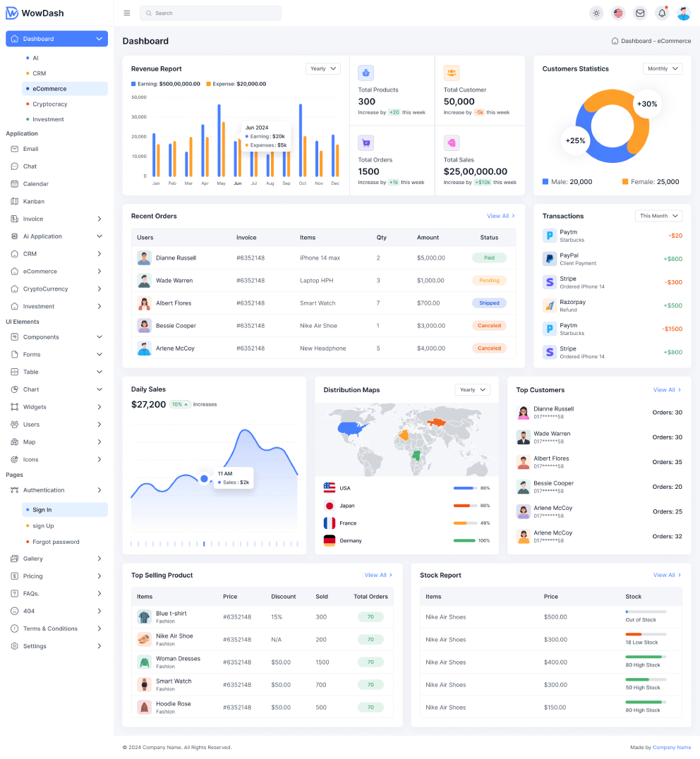Click the home icon in breadcrumb
This screenshot has height=759, width=700.
615,41
